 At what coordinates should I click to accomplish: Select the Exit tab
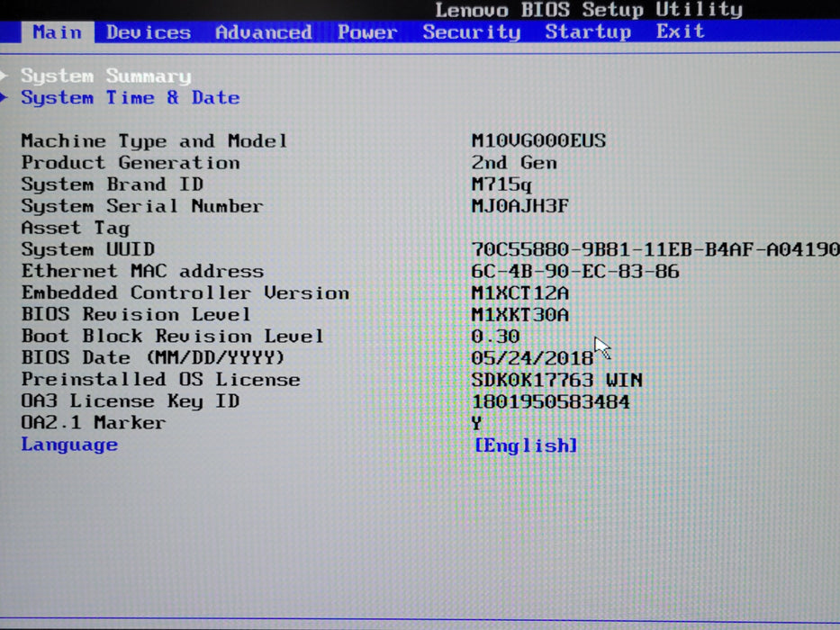pos(681,31)
